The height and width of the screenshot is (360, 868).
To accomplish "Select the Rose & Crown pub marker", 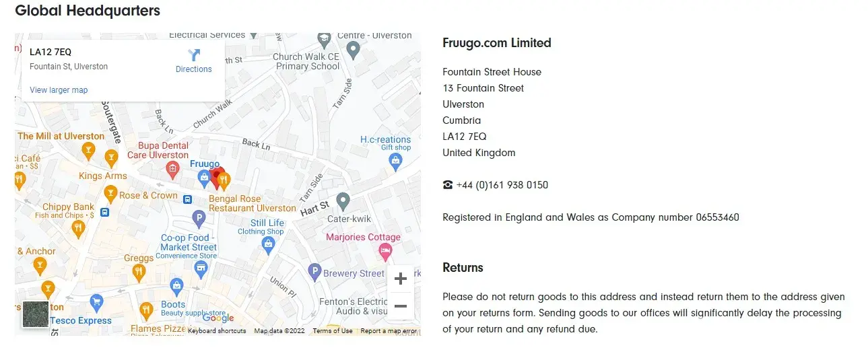I will (110, 195).
